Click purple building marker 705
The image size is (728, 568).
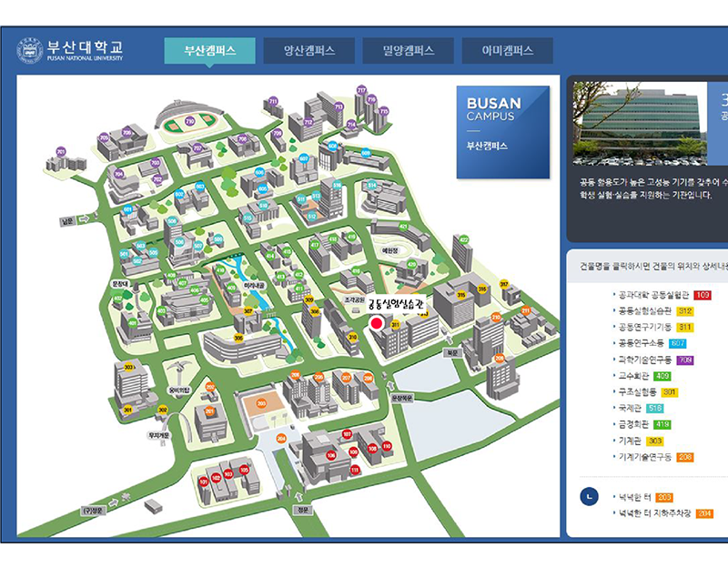[x=104, y=137]
